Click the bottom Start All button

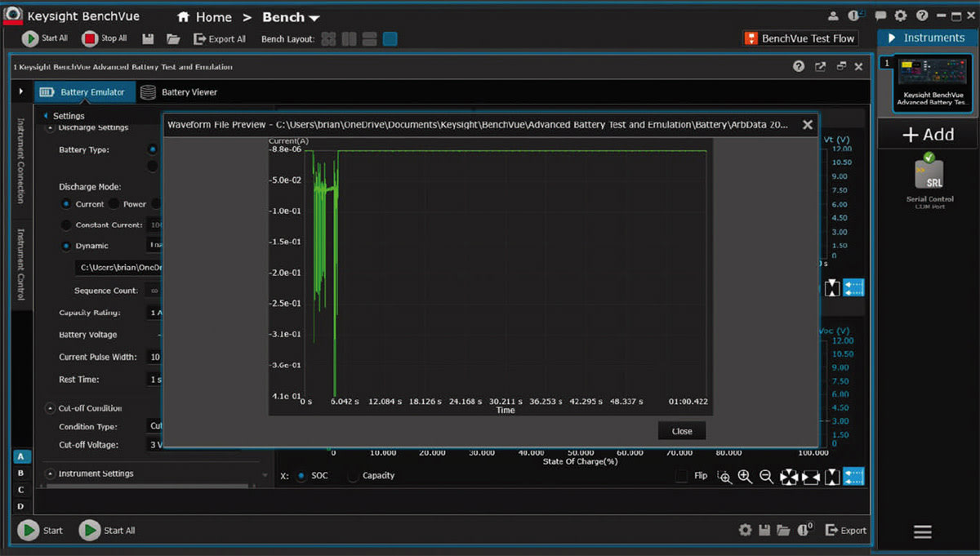click(107, 531)
